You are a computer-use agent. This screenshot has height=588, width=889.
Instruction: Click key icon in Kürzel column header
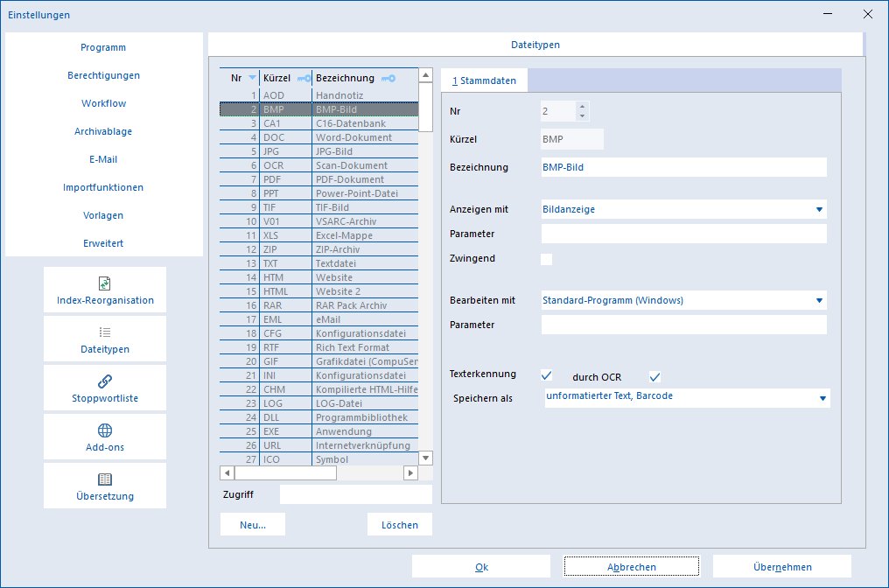304,78
